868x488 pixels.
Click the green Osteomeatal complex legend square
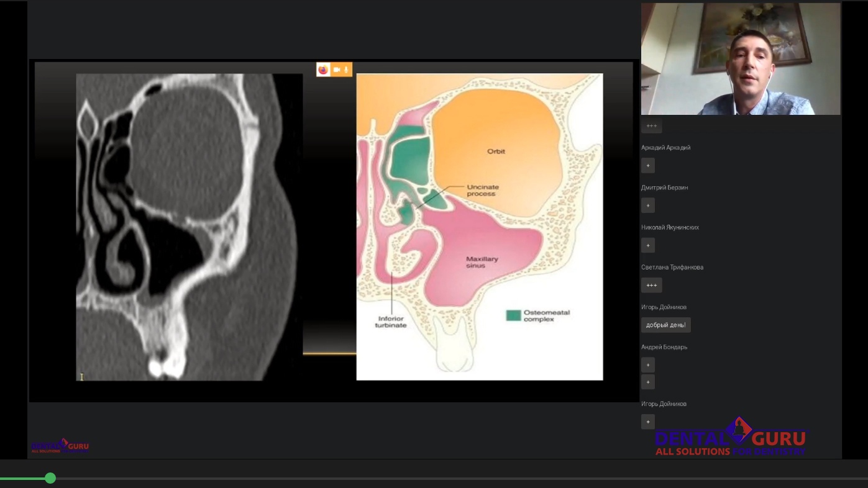click(513, 315)
